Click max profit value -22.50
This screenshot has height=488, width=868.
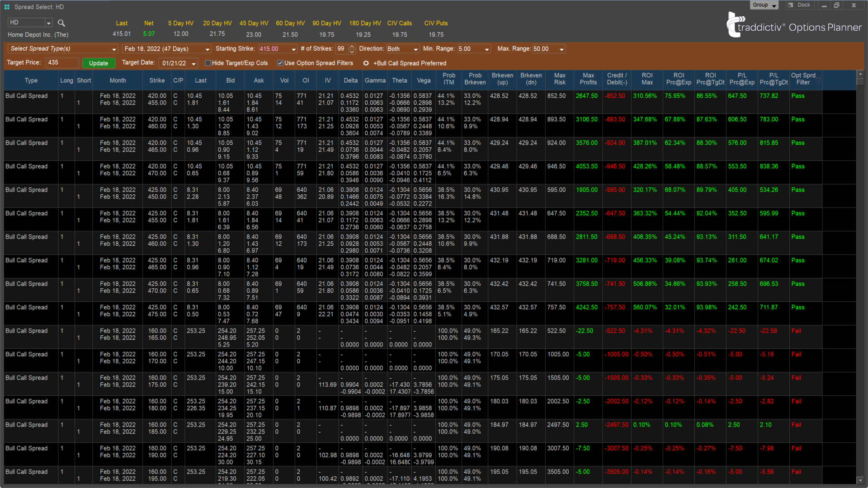point(584,331)
